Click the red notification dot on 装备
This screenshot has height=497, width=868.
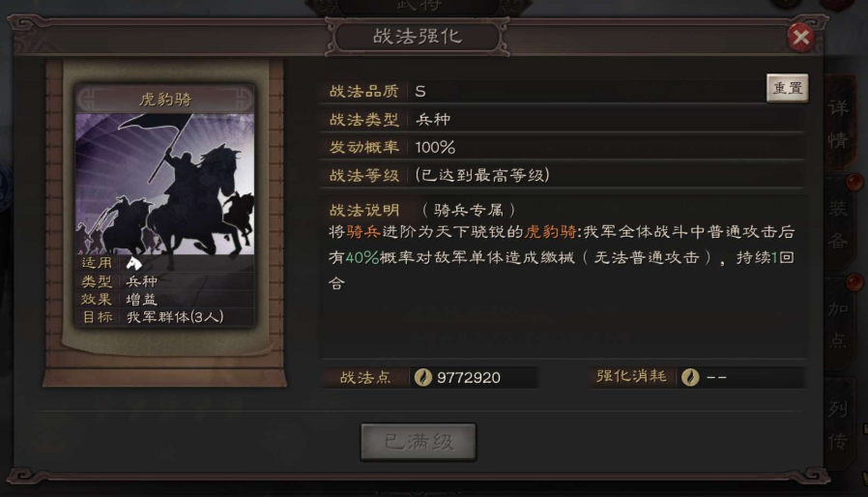854,183
